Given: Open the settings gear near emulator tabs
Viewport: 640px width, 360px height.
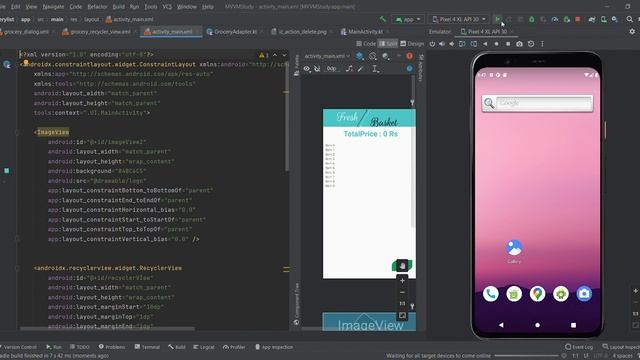Looking at the screenshot, I should (632, 31).
